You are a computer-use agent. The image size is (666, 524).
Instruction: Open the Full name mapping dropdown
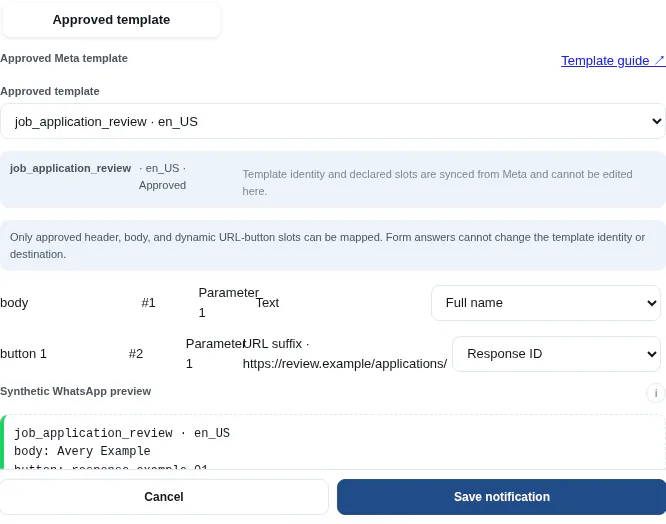pyautogui.click(x=546, y=303)
